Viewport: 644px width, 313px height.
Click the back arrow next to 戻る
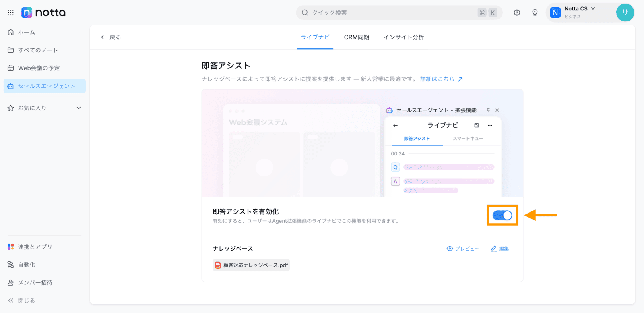[103, 37]
